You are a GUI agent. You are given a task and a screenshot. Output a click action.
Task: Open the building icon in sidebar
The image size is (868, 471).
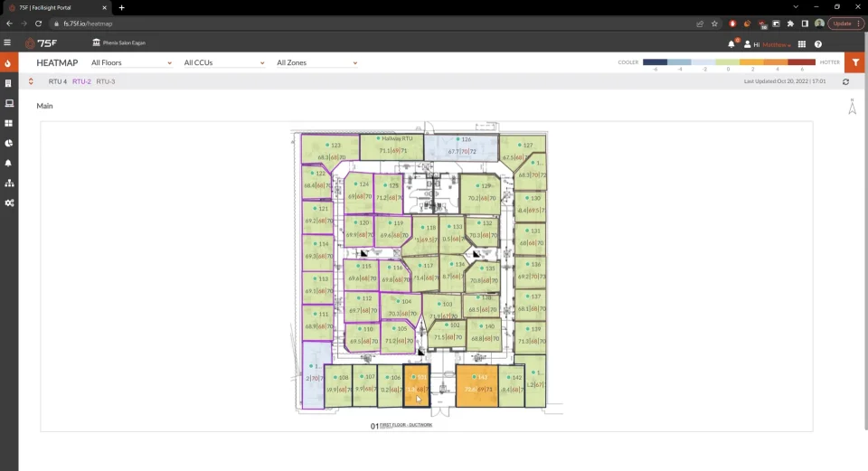(8, 83)
